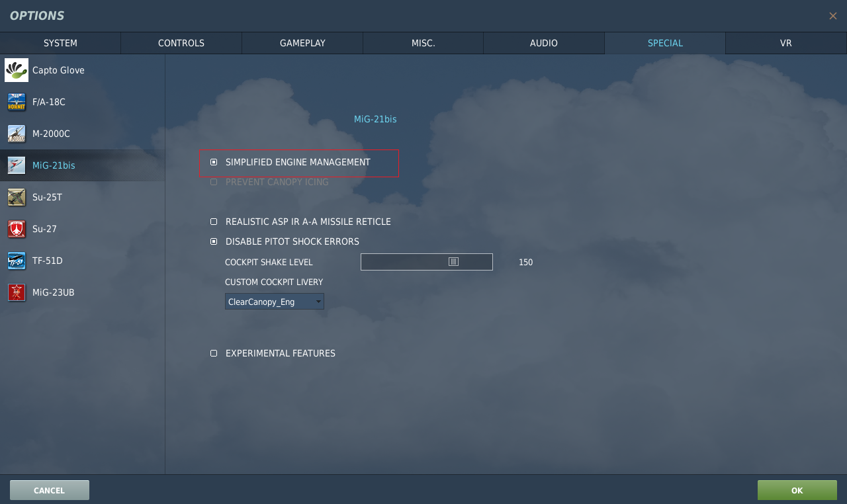This screenshot has width=847, height=504.
Task: Select the TF-51D module icon
Action: tap(17, 261)
